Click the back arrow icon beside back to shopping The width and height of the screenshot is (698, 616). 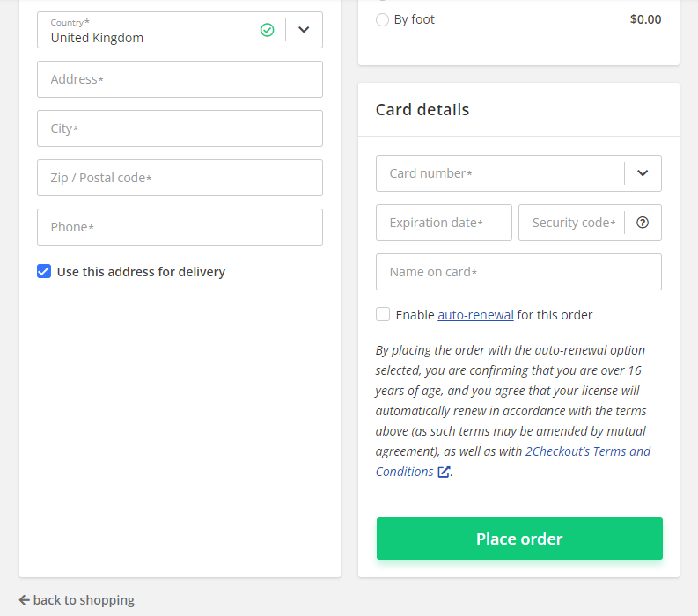pyautogui.click(x=24, y=600)
